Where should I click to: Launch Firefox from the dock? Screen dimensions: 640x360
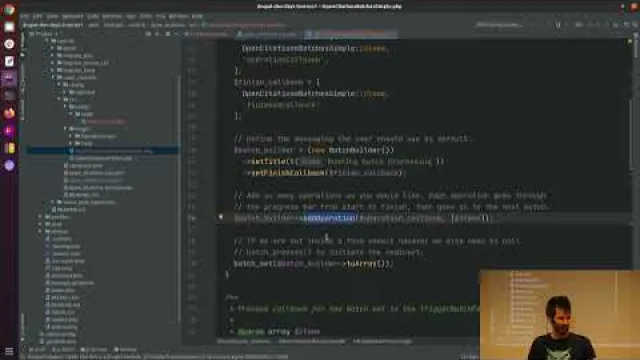pyautogui.click(x=9, y=113)
